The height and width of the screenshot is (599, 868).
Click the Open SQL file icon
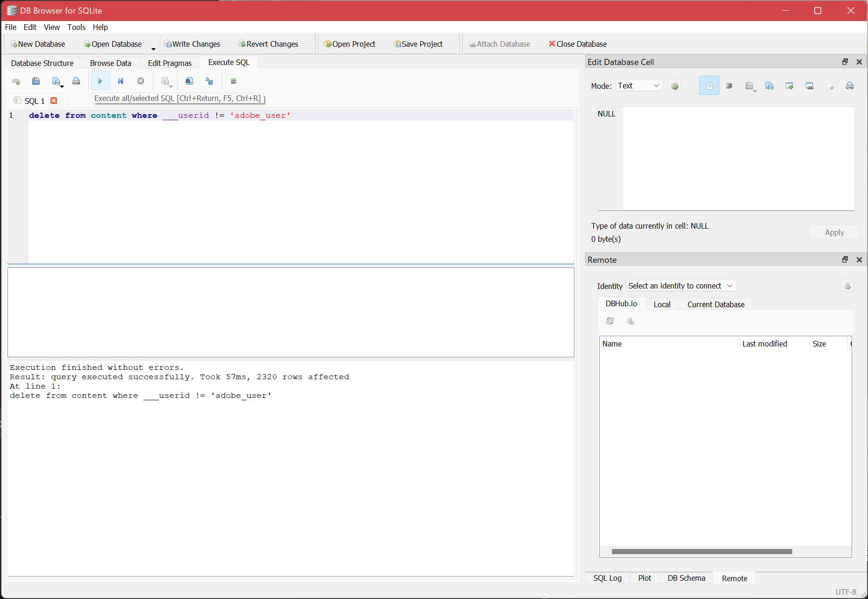tap(36, 81)
